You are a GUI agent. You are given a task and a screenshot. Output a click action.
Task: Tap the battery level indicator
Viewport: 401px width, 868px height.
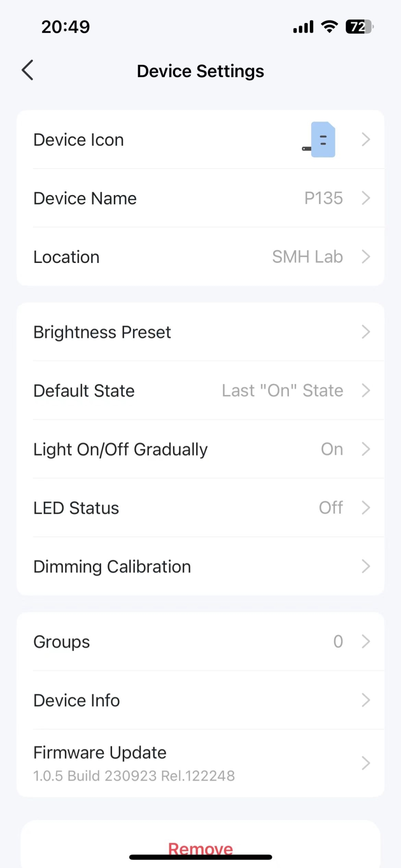[359, 26]
